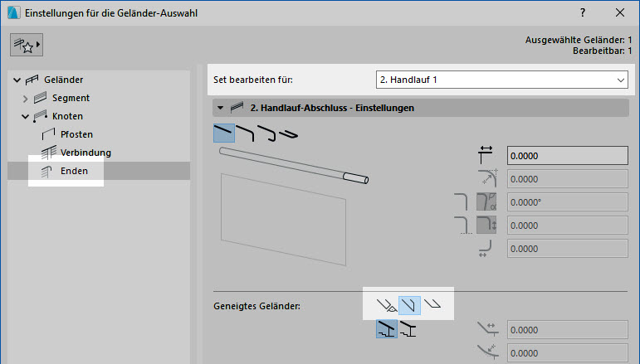Choose the straight handrail ending type
640x364 pixels.
(223, 133)
